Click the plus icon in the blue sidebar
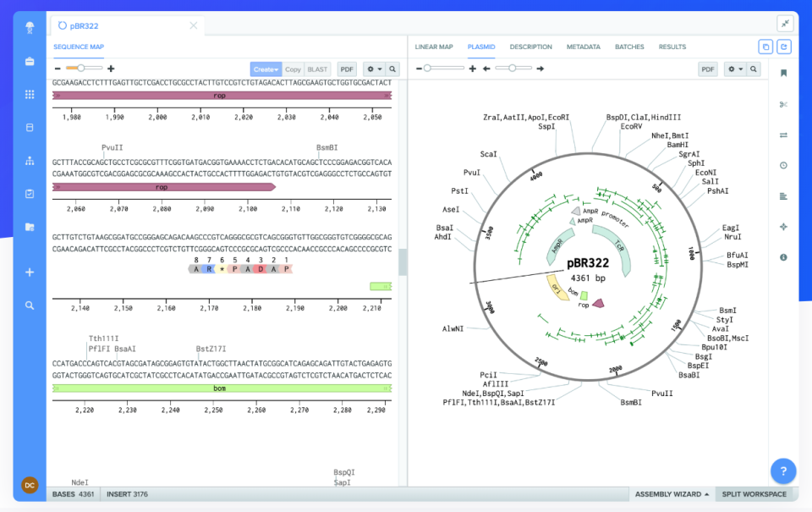This screenshot has height=512, width=812. tap(29, 273)
